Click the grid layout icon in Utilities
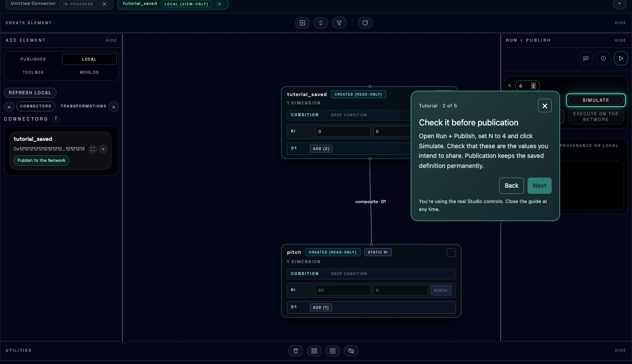The image size is (632, 364). (x=314, y=351)
